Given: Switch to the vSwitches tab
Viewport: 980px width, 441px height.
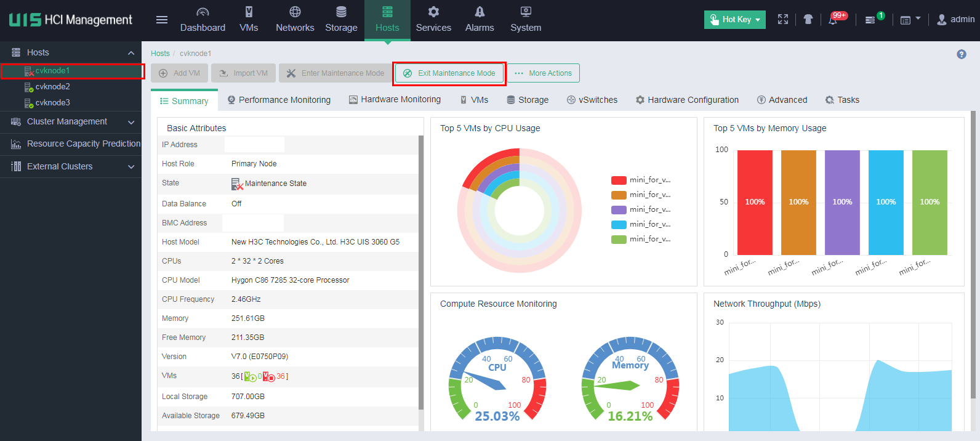Looking at the screenshot, I should click(592, 100).
